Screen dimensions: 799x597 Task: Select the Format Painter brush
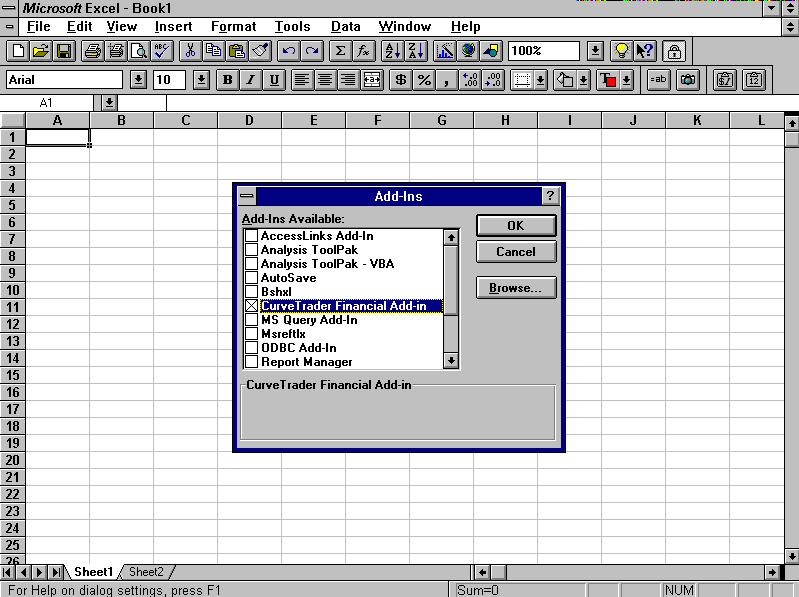pos(259,51)
